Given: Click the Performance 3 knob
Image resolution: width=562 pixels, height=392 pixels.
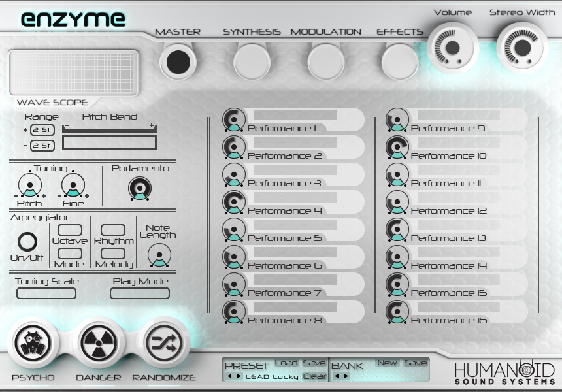Looking at the screenshot, I should pyautogui.click(x=234, y=175).
